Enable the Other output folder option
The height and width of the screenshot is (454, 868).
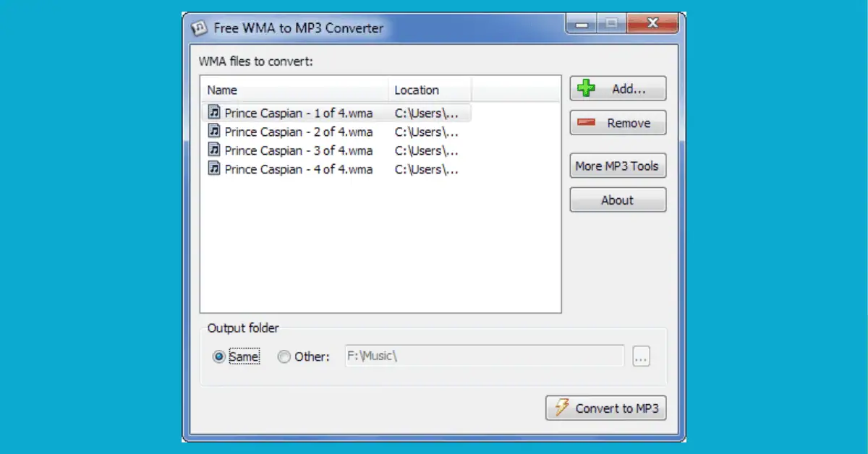point(284,356)
